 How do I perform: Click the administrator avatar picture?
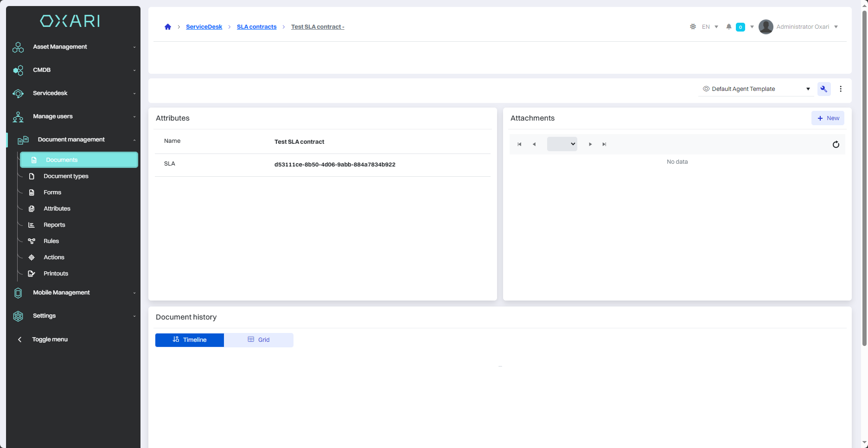click(x=766, y=27)
